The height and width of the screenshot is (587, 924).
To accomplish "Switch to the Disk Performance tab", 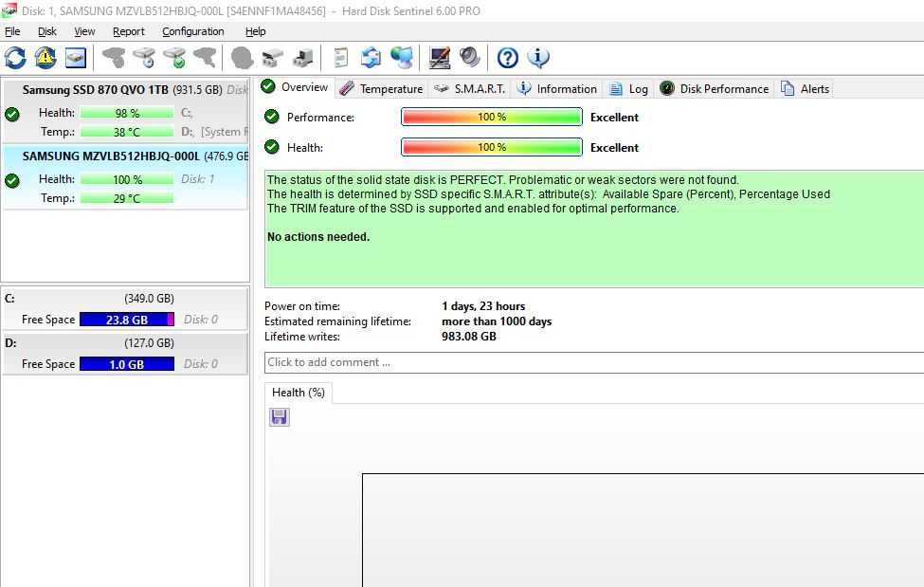I will [715, 88].
